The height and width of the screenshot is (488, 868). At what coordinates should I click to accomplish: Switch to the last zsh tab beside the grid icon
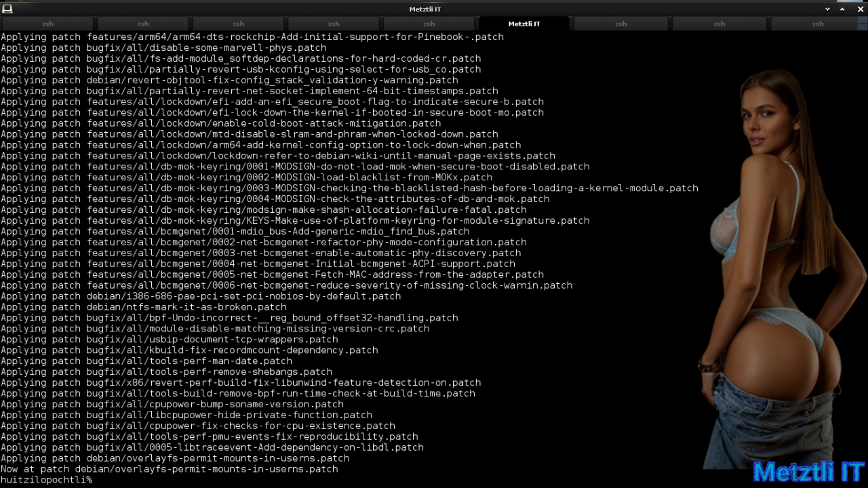[x=818, y=24]
